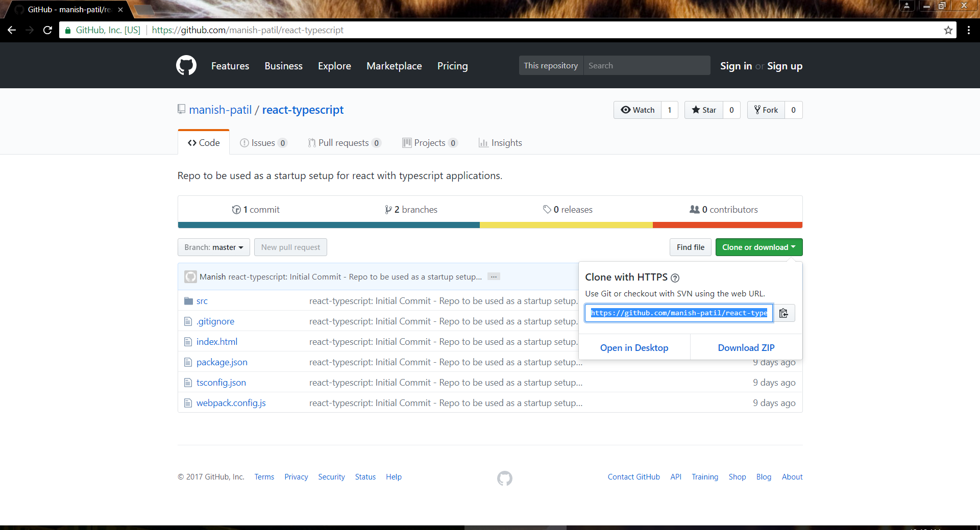Open the forks count
This screenshot has height=530, width=980.
(x=793, y=110)
